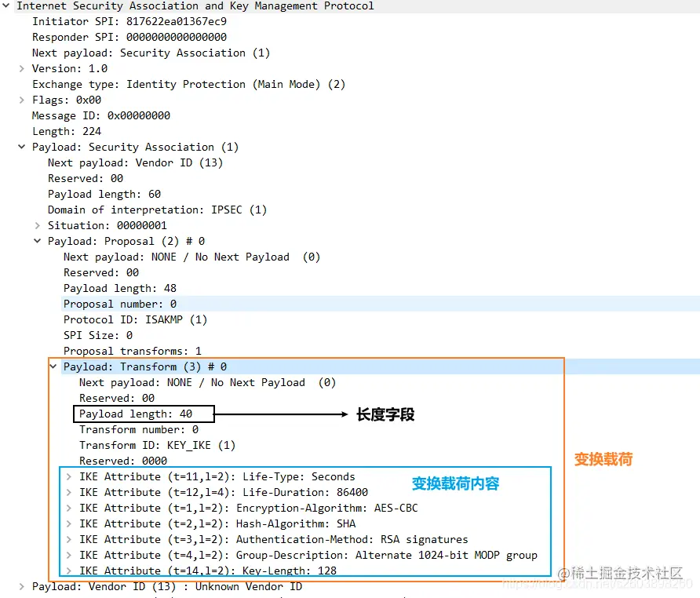700x598 pixels.
Task: Select the Proposal transforms: 1 row
Action: tap(133, 351)
